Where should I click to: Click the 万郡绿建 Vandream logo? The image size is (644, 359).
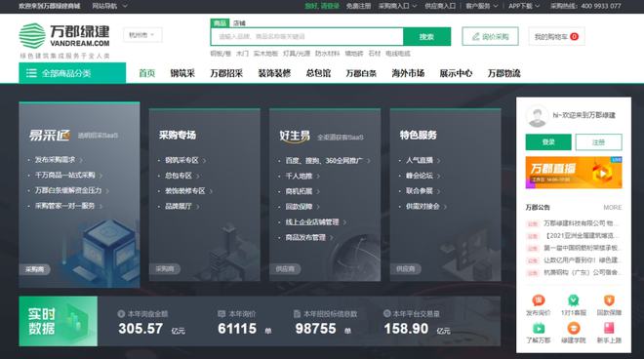[64, 36]
